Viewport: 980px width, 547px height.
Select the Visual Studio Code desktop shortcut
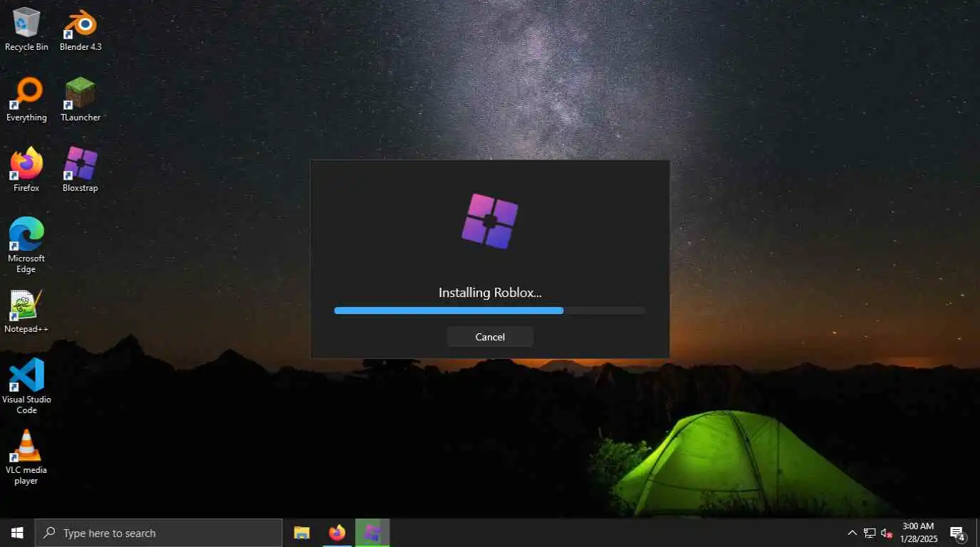(26, 386)
